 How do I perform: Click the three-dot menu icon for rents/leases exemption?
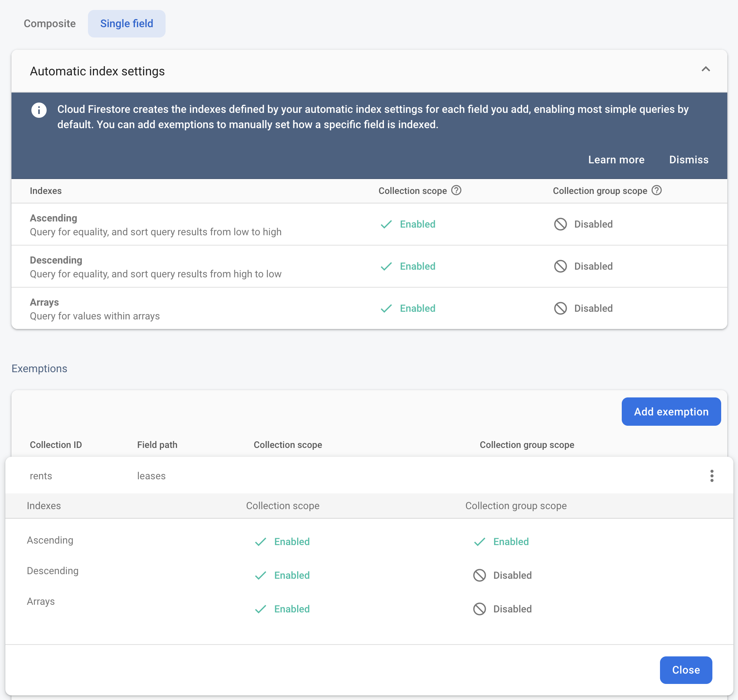712,476
